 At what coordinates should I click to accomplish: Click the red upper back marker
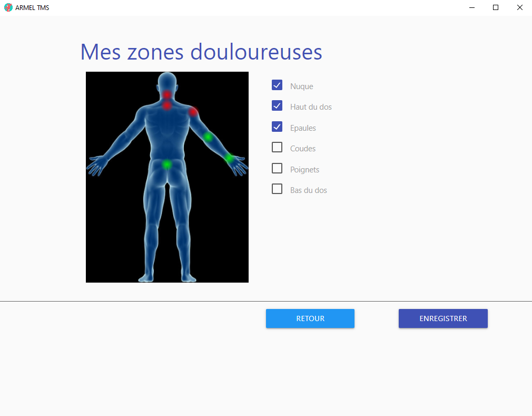click(x=166, y=105)
